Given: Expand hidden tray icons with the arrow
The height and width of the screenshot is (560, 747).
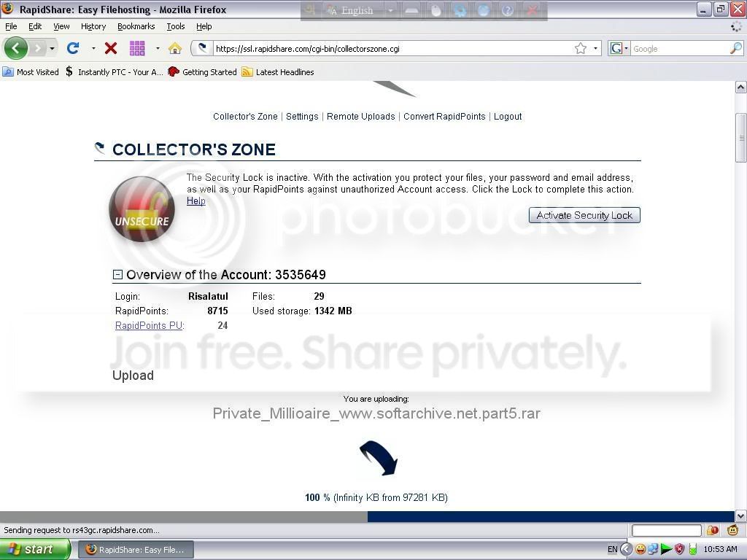Looking at the screenshot, I should (x=626, y=550).
